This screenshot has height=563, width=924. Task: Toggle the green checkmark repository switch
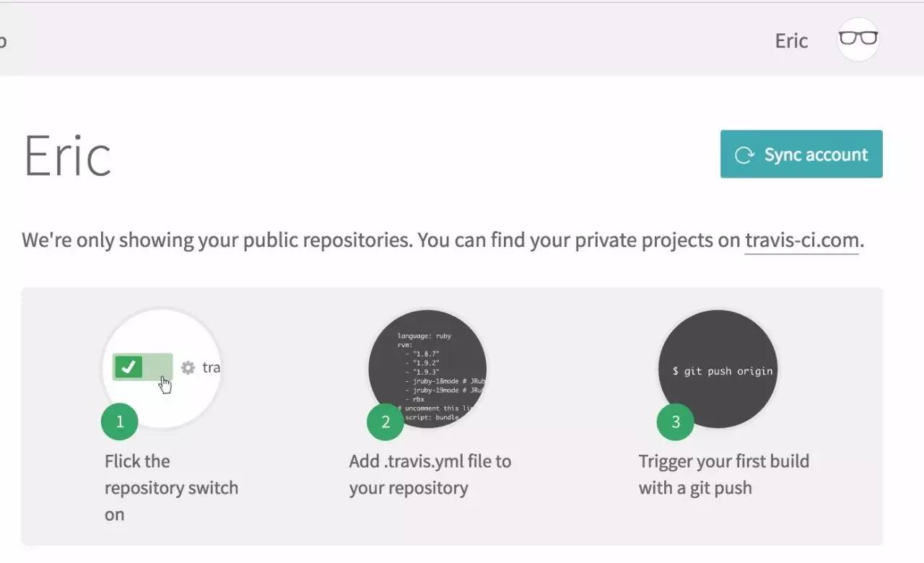(x=142, y=367)
